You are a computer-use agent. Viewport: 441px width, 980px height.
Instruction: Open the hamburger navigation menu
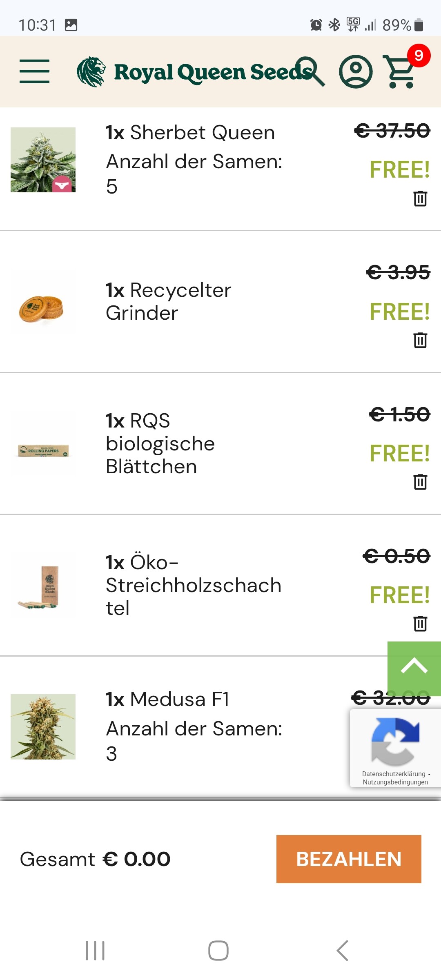point(34,71)
